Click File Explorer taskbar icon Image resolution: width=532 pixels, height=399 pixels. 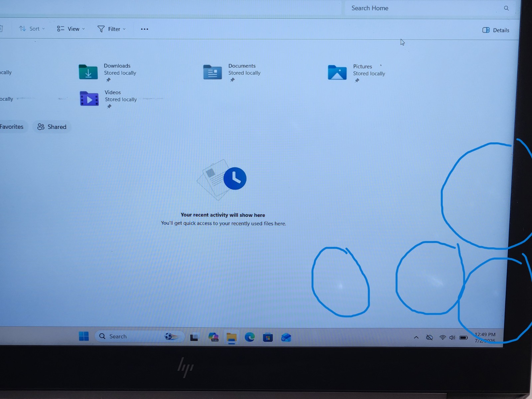(231, 338)
